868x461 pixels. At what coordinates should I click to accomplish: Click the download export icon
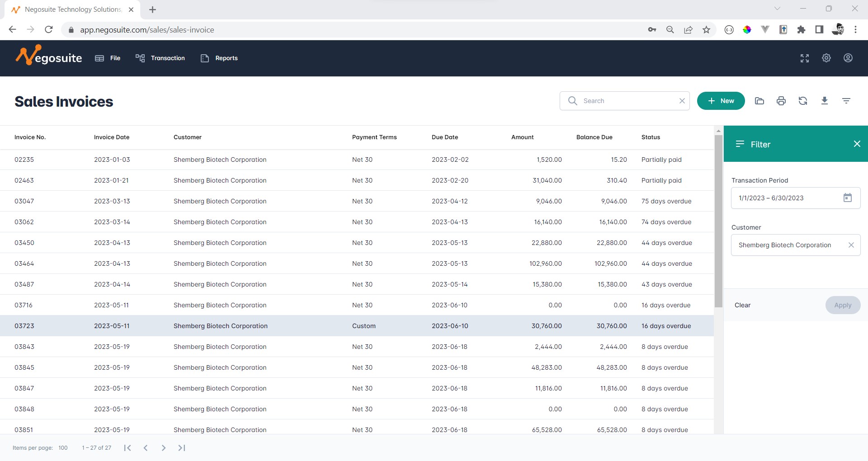pyautogui.click(x=824, y=101)
